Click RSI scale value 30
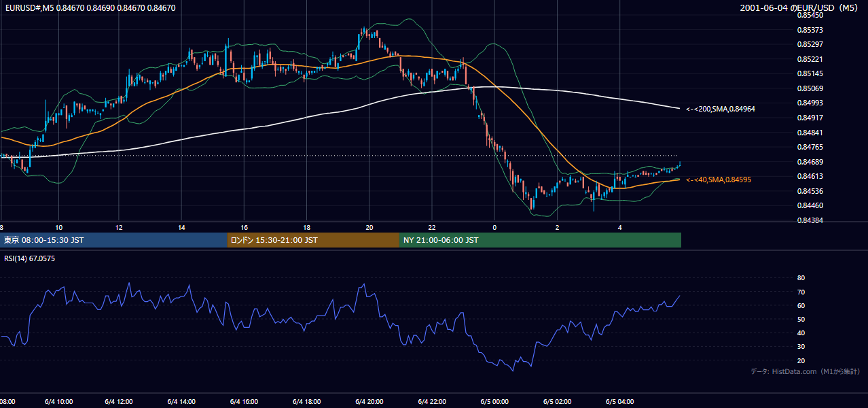The image size is (868, 408). [x=801, y=347]
